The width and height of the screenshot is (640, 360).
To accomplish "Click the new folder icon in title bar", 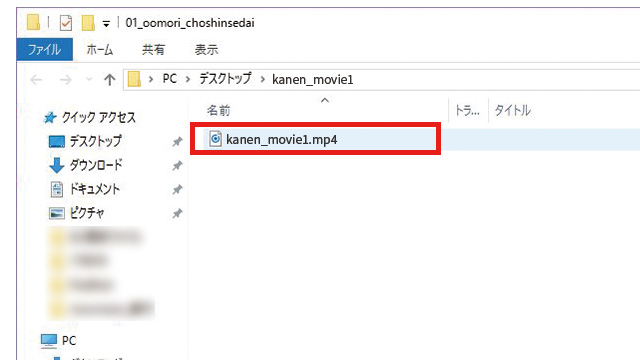I will (x=88, y=23).
